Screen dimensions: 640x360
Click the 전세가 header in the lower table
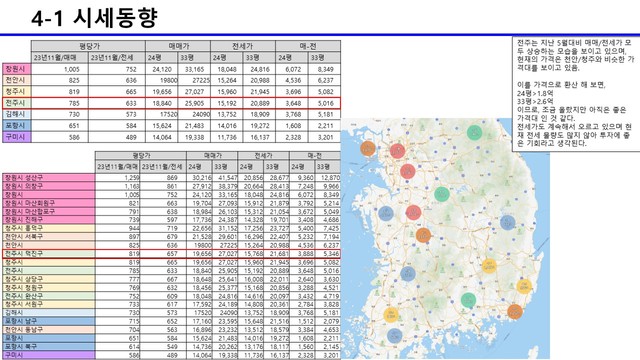(263, 156)
